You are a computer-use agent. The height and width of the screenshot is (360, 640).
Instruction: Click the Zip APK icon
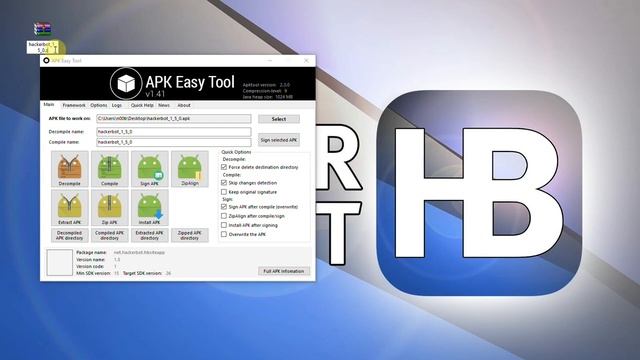[109, 208]
